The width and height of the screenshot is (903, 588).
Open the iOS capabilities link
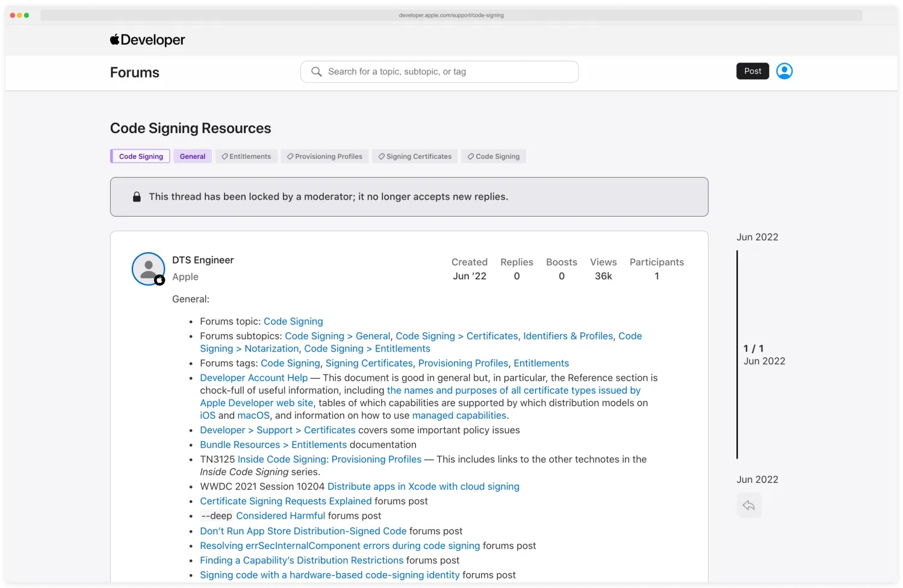tap(208, 415)
